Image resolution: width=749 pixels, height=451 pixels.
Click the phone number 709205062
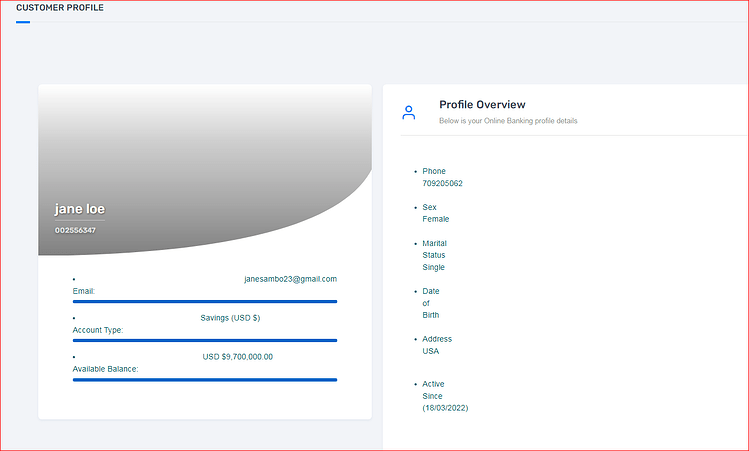click(442, 183)
